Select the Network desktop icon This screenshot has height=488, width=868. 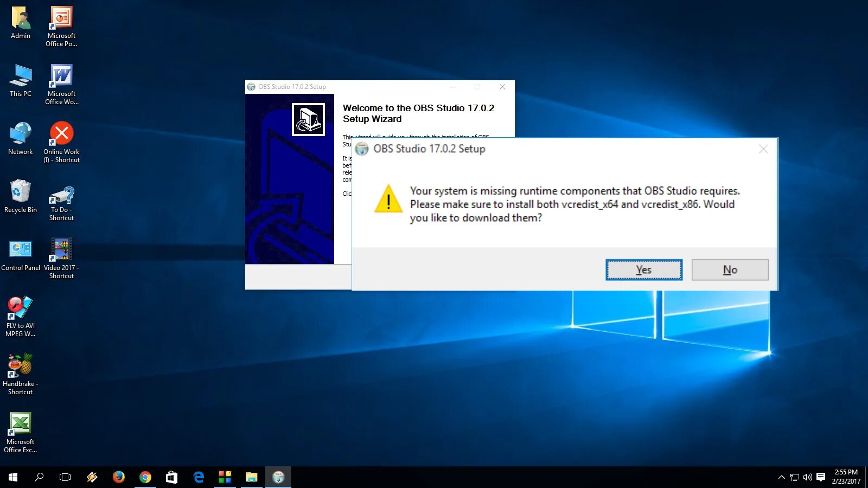(21, 139)
